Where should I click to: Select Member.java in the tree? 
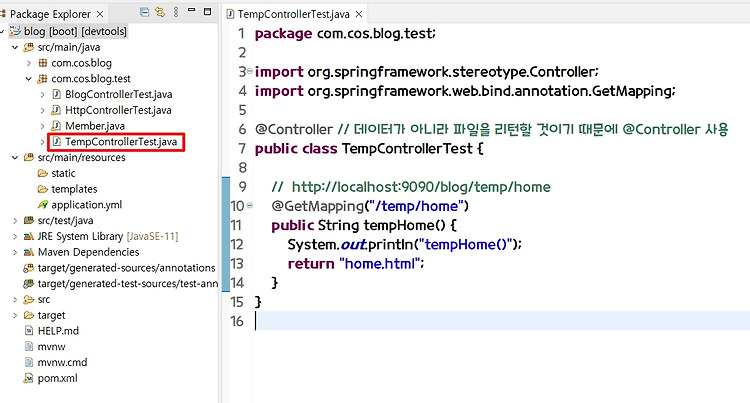[x=95, y=126]
